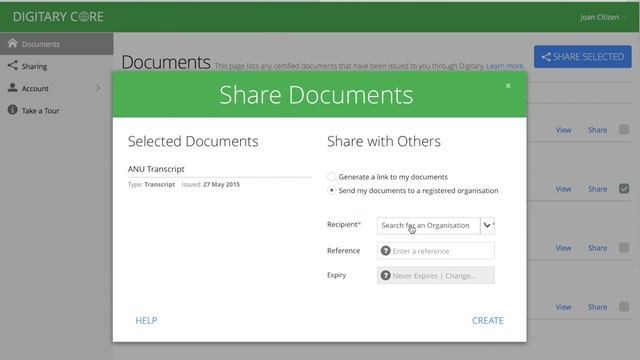Select Send my documents to registered organisation

point(331,190)
